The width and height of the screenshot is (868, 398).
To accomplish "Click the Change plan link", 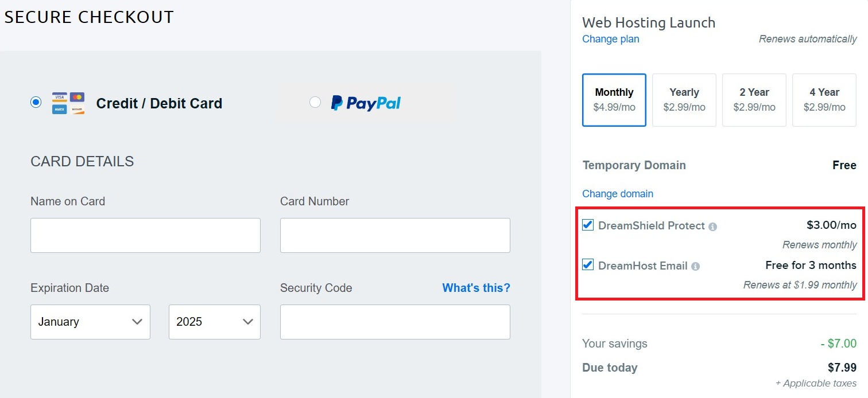I will pos(610,39).
